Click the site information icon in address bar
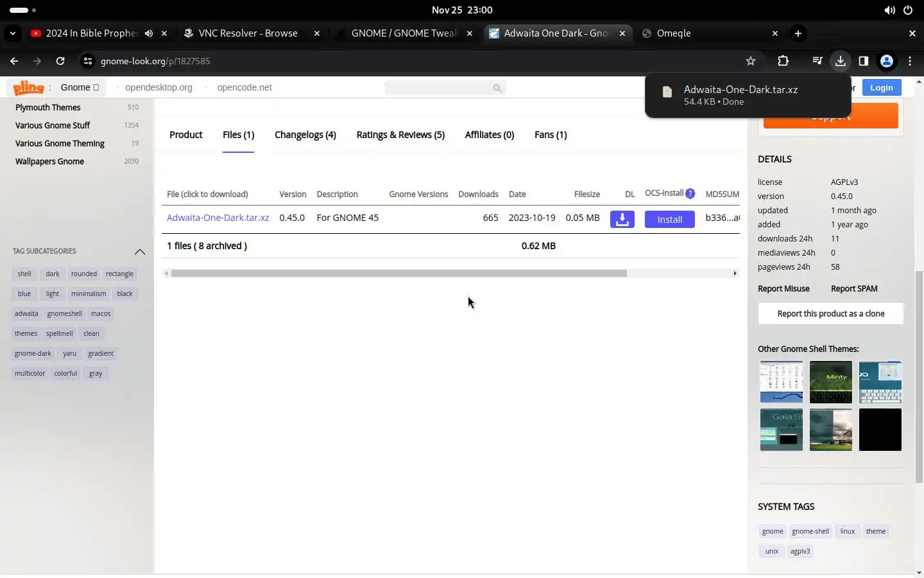Screen dimensions: 924x578 pyautogui.click(x=88, y=61)
